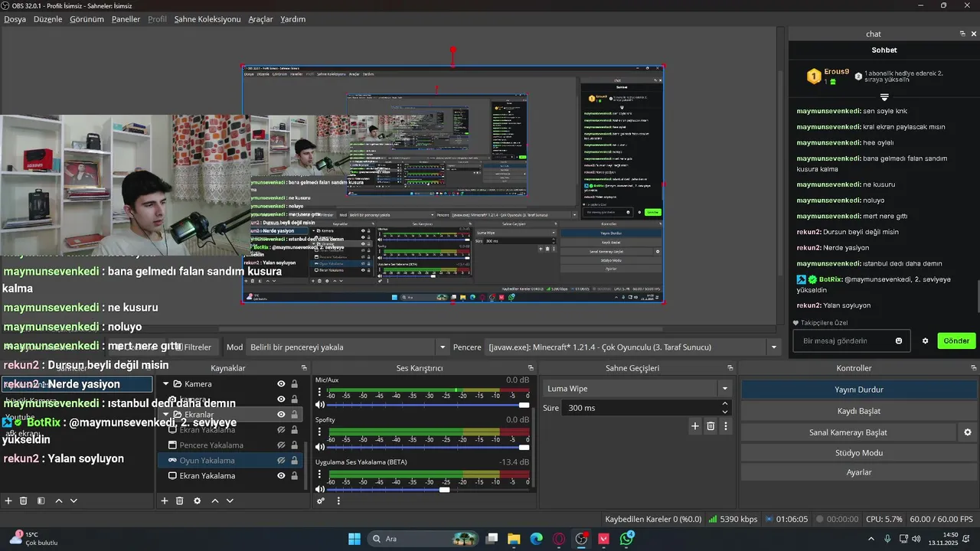Viewport: 980px width, 551px height.
Task: Open the Düzenle menu
Action: point(48,19)
